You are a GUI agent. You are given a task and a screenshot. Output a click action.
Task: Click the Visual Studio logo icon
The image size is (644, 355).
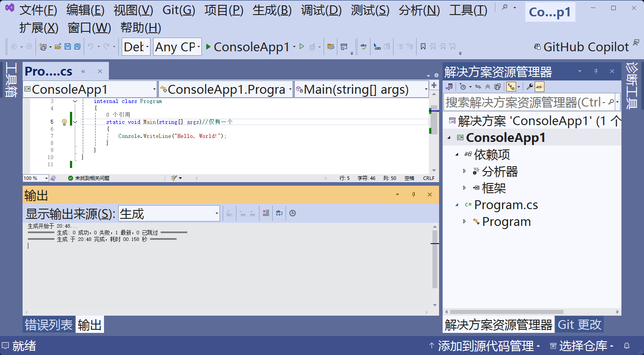pos(9,8)
